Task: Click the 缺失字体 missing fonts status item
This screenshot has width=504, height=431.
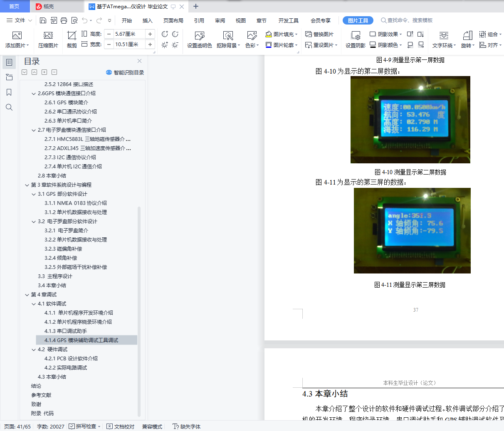Action: click(187, 426)
